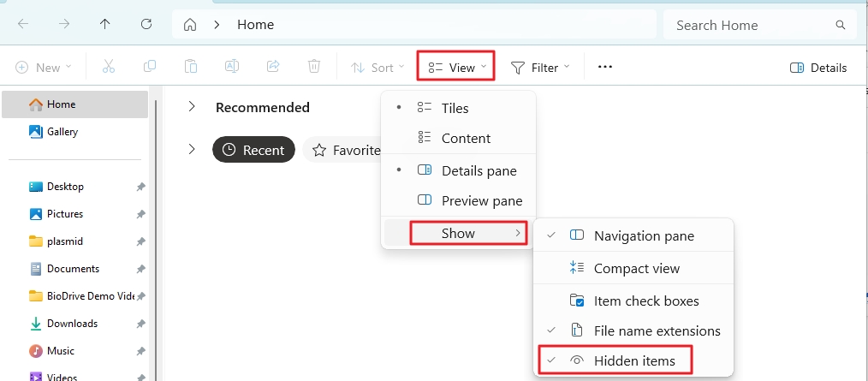The image size is (868, 381).
Task: Enable Item check boxes option
Action: coord(633,301)
